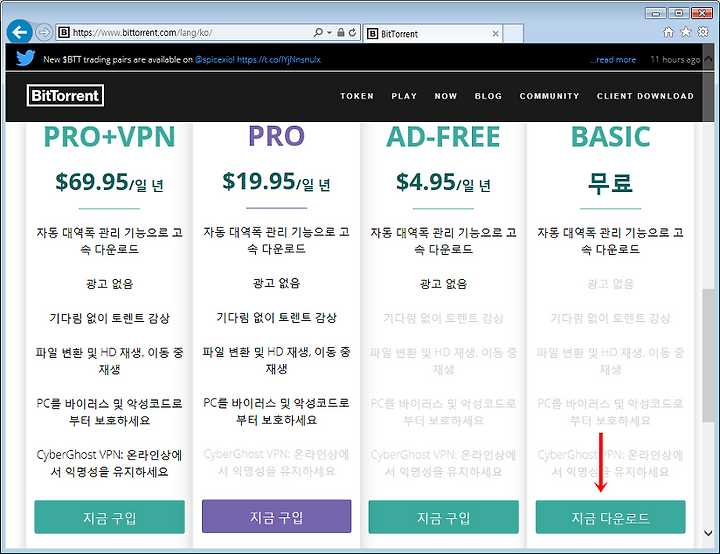Screen dimensions: 720x554
Task: Click the purple PRO 지금 구입 button
Action: coord(276,516)
